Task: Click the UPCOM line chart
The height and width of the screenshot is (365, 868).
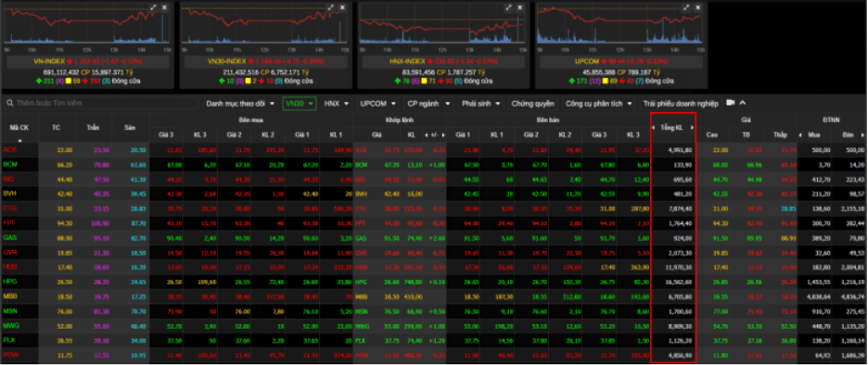Action: [620, 25]
